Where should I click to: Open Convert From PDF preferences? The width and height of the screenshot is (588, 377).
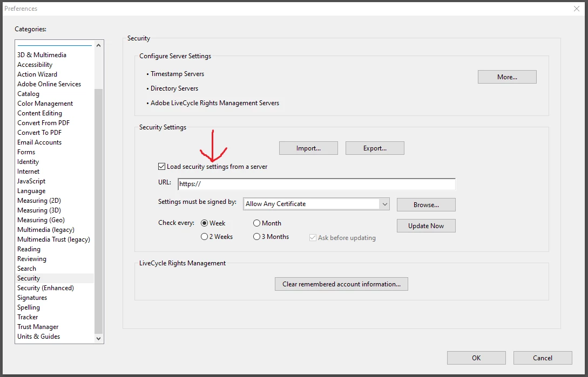point(44,123)
